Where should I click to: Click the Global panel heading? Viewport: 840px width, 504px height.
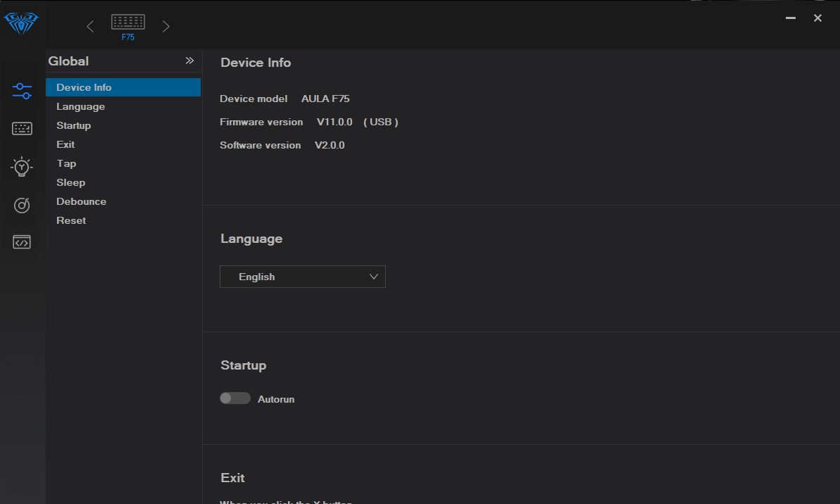68,61
